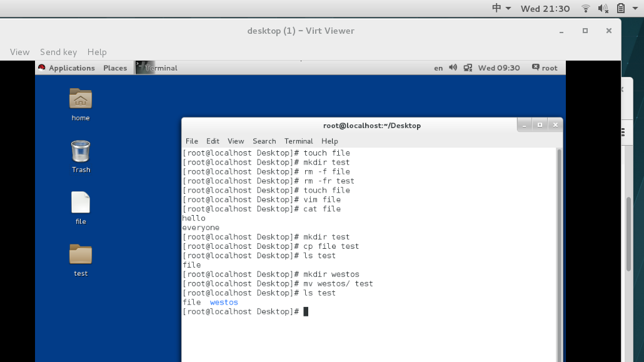Maximize the Virt Viewer window
This screenshot has width=644, height=362.
point(585,31)
